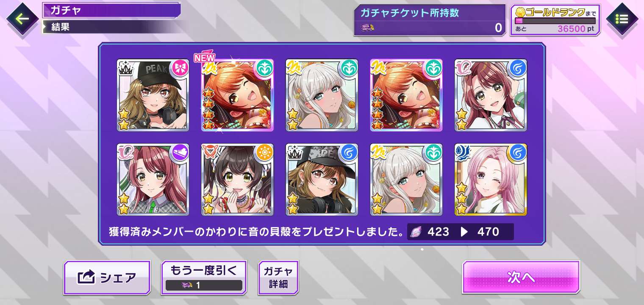Click the sound shell currency icon
Screen dimensions: 644x305
pyautogui.click(x=416, y=232)
